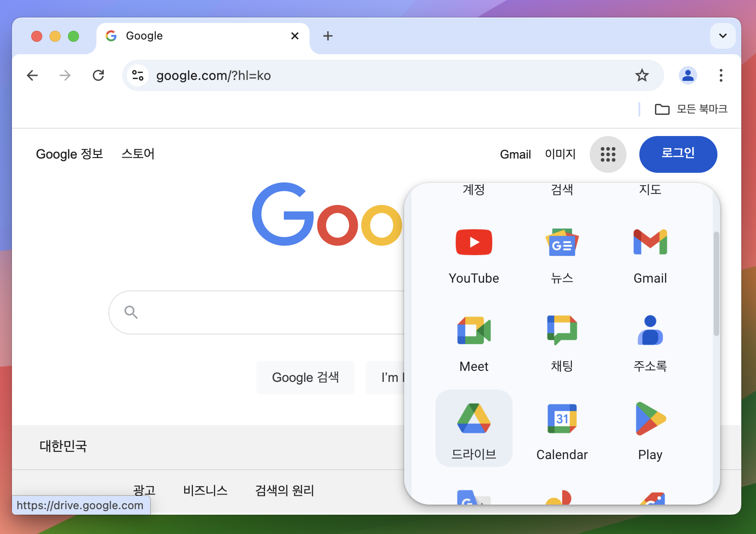Click the Google apps grid button
This screenshot has width=756, height=534.
click(608, 154)
